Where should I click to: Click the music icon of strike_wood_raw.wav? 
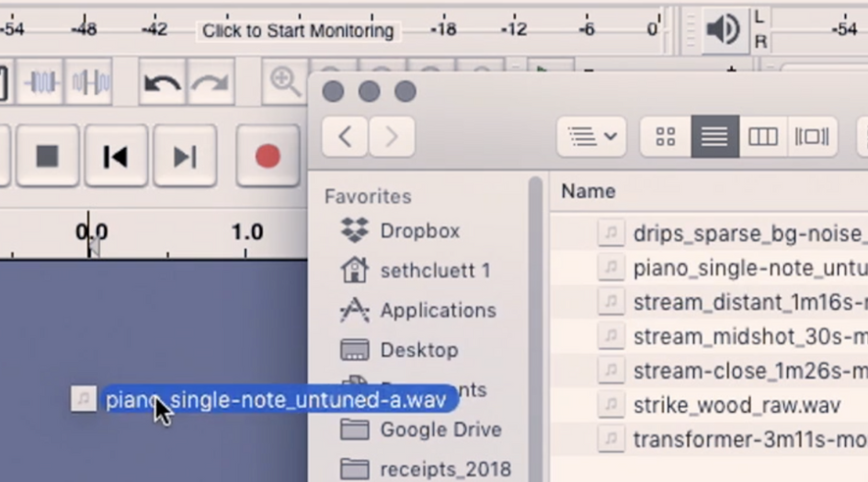(611, 405)
